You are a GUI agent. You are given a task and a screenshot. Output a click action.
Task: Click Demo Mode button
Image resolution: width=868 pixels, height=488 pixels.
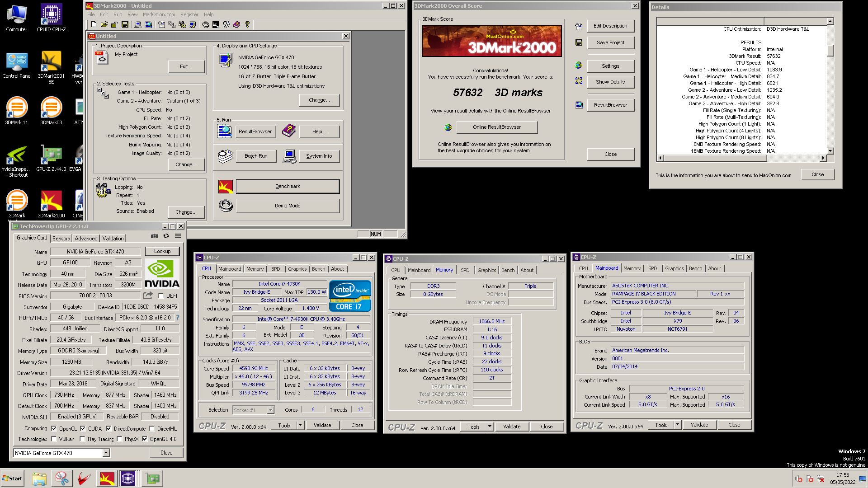click(x=288, y=206)
